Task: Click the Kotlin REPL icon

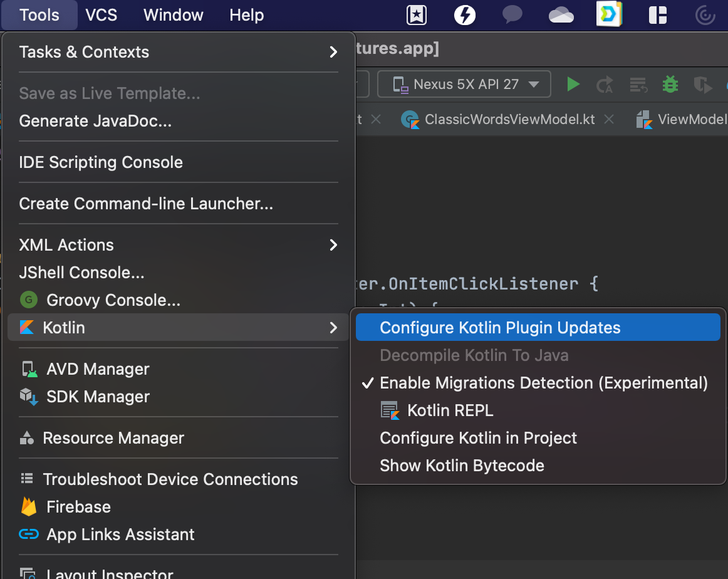Action: coord(390,410)
